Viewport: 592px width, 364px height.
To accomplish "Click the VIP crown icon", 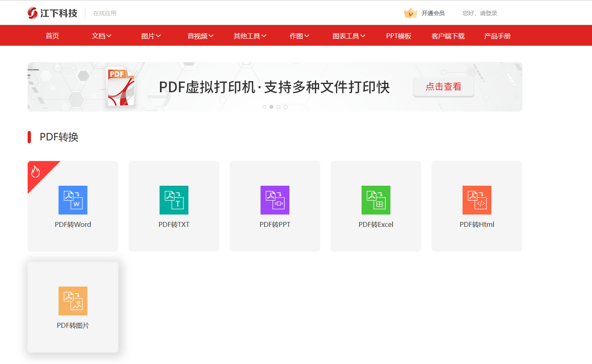I will [x=411, y=13].
